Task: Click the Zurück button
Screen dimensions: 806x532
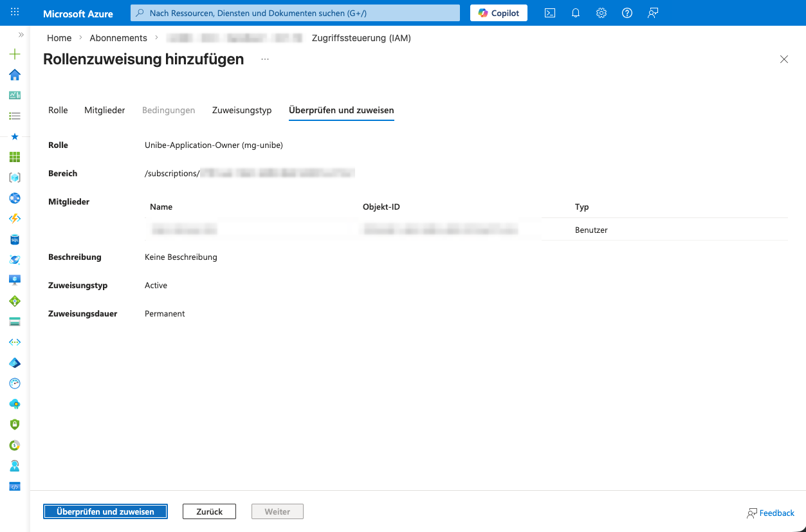Action: click(x=209, y=511)
